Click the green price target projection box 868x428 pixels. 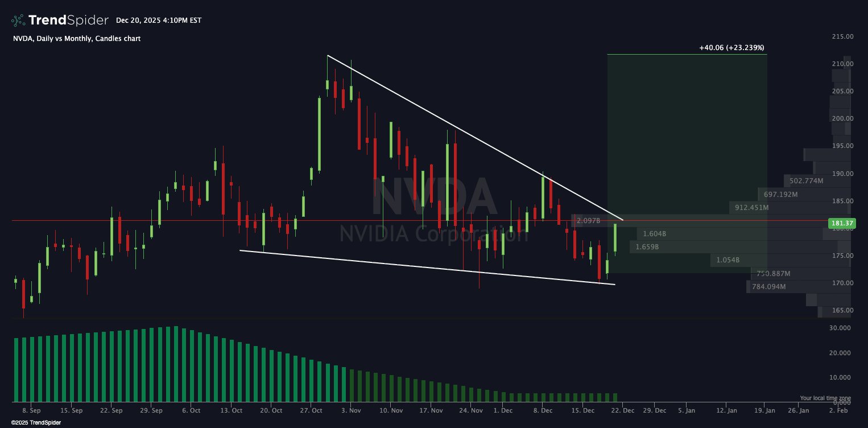[687, 163]
